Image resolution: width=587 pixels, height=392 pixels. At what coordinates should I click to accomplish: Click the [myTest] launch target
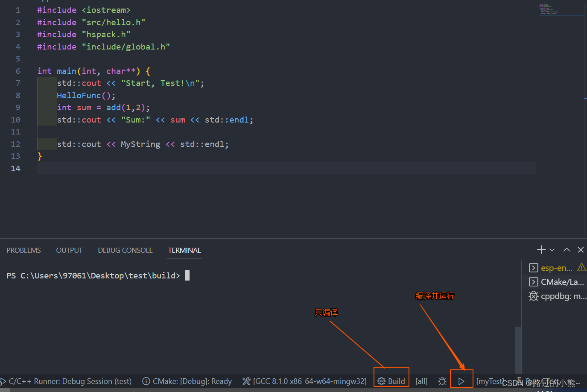[490, 381]
